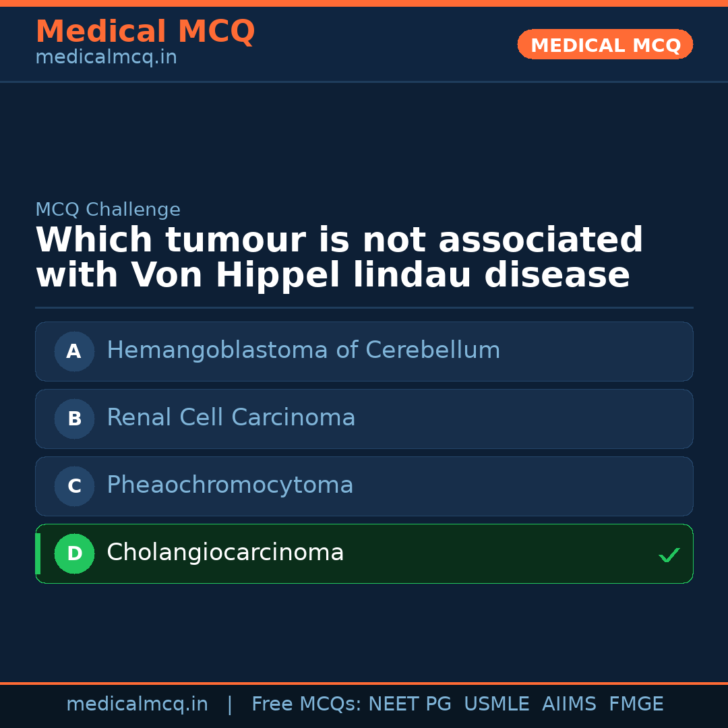Select the Cholangiocarcinoma answer text
The image size is (728, 728).
(x=225, y=553)
